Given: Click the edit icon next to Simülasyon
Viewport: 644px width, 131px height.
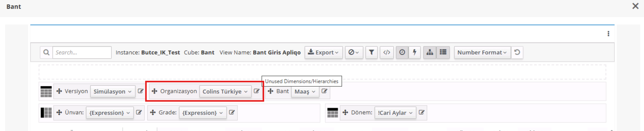Looking at the screenshot, I should click(x=141, y=91).
